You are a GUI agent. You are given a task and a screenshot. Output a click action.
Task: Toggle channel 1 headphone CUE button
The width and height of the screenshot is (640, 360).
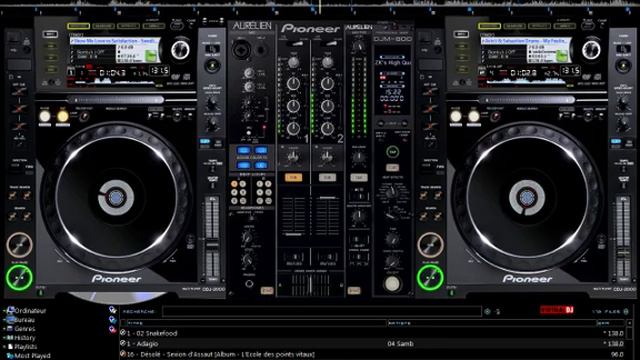coord(293,178)
